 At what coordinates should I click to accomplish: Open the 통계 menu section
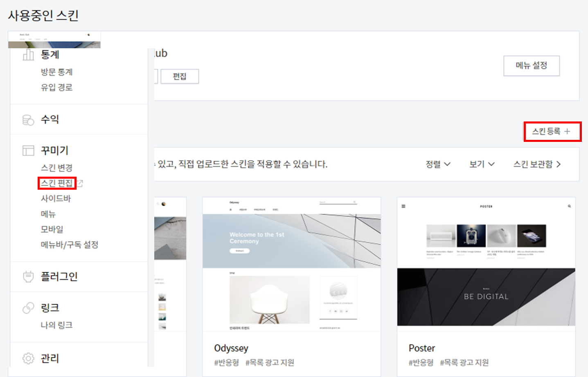[x=50, y=54]
